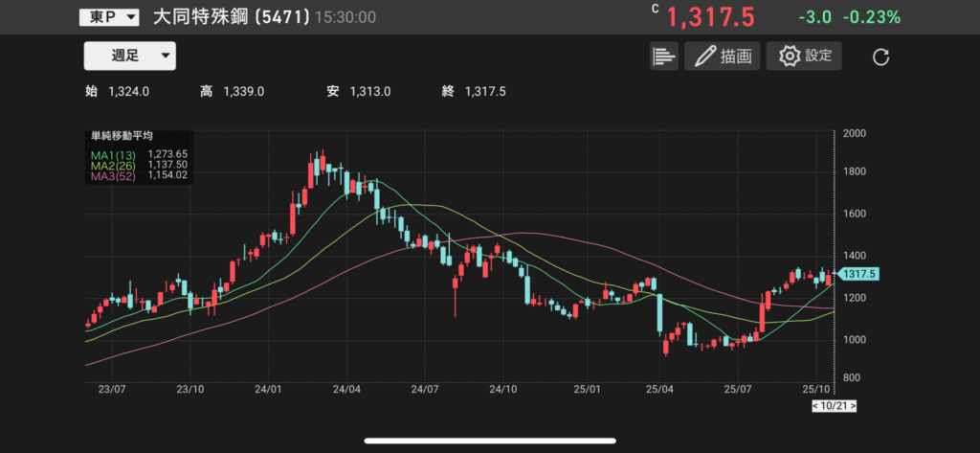This screenshot has width=980, height=453.
Task: Open the horizontal volume-by-price bars icon
Action: [663, 57]
